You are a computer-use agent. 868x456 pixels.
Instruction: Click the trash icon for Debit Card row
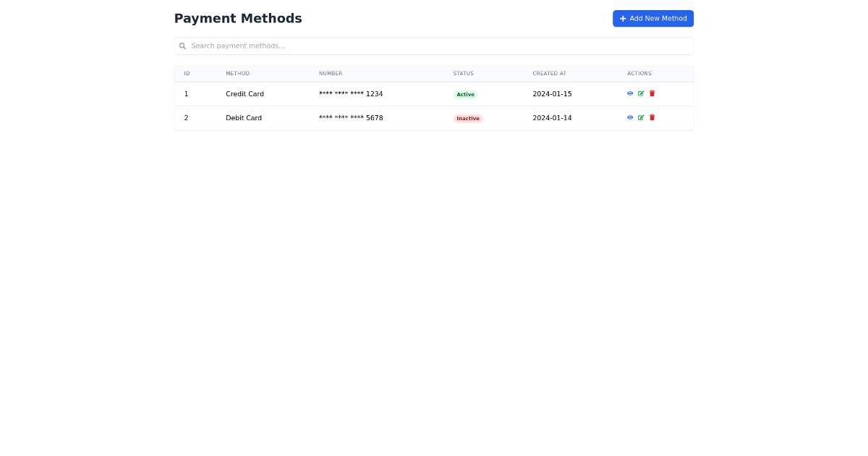pyautogui.click(x=652, y=117)
